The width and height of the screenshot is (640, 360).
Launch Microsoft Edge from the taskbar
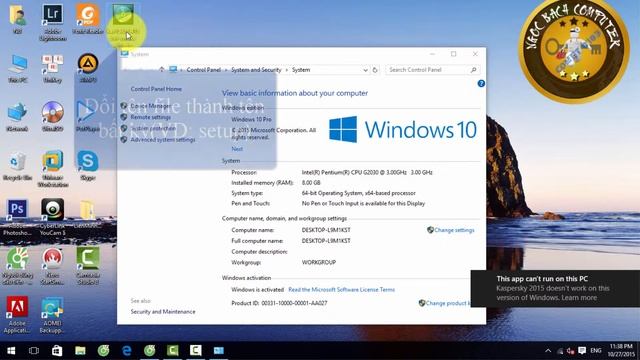[127, 351]
